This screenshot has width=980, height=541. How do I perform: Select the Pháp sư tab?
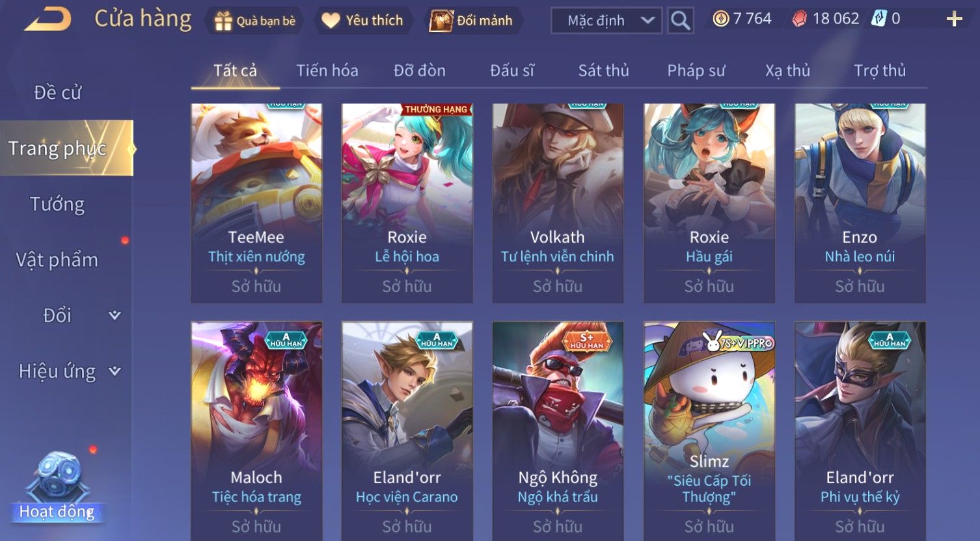tap(696, 70)
